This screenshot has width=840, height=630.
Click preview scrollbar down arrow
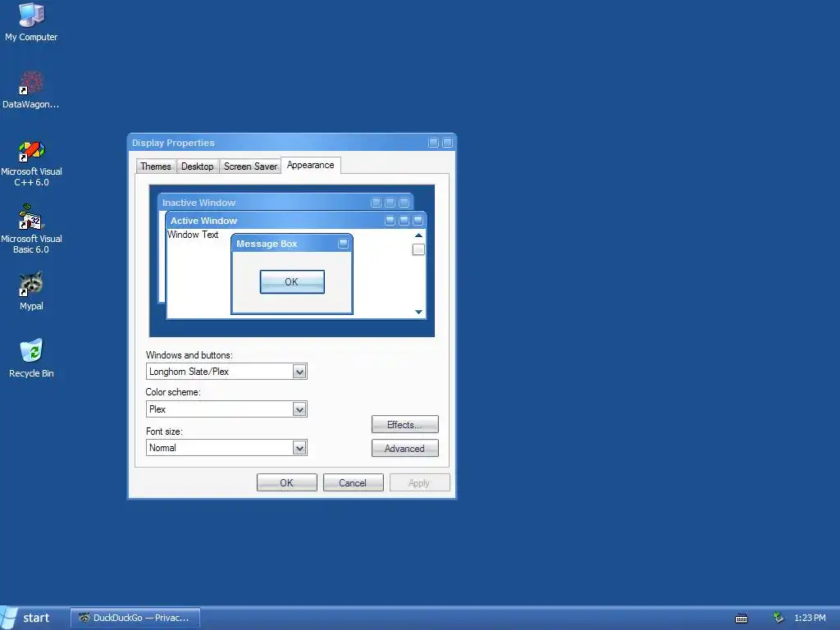pos(418,312)
